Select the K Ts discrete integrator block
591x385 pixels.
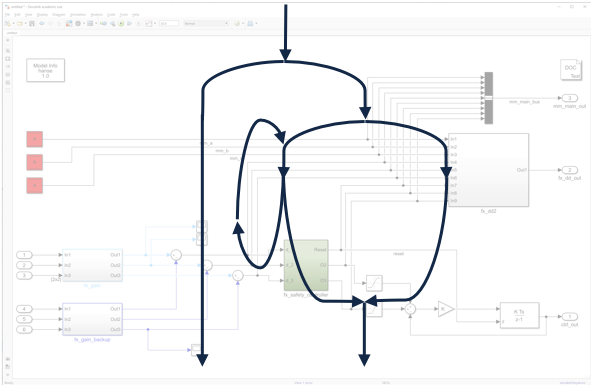pos(519,315)
